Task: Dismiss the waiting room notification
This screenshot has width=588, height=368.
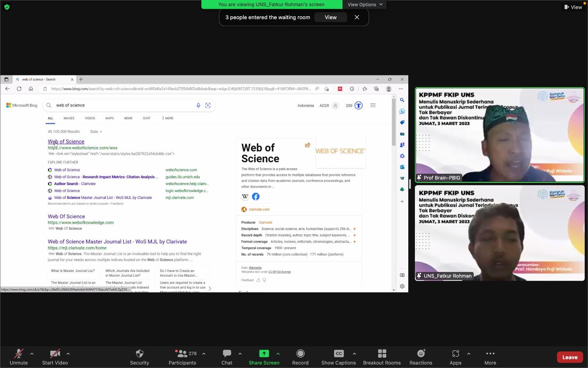Action: point(357,17)
